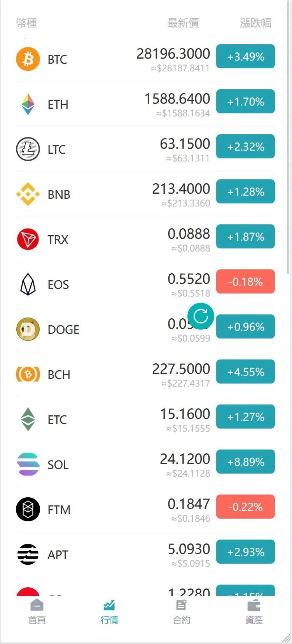This screenshot has height=644, width=292.
Task: Click the BCH price 227.5000
Action: [181, 369]
